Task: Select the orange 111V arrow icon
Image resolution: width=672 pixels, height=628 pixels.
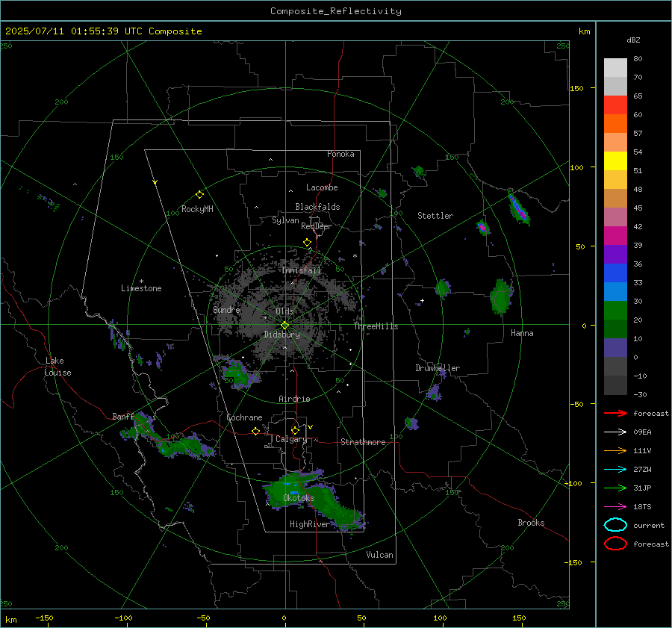Action: (x=615, y=450)
